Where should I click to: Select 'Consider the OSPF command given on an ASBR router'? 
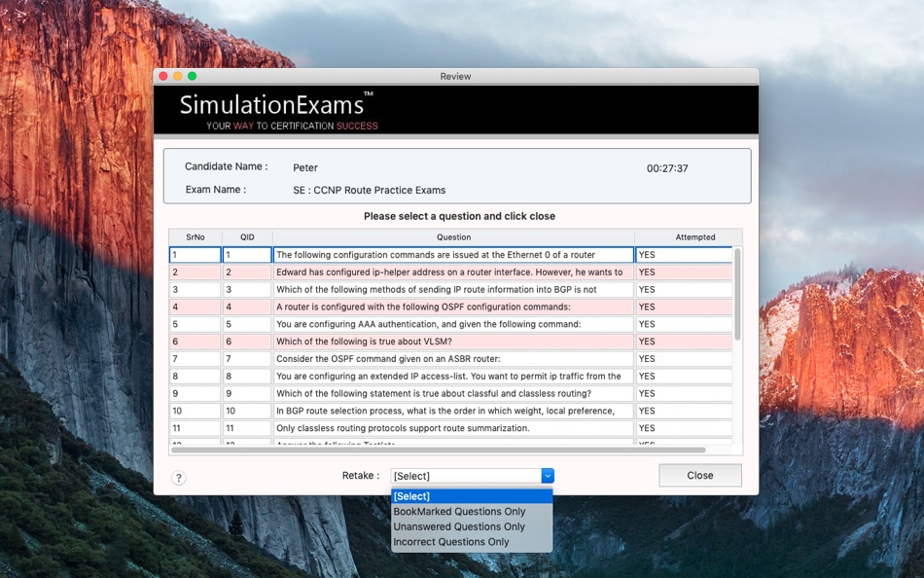tap(453, 359)
